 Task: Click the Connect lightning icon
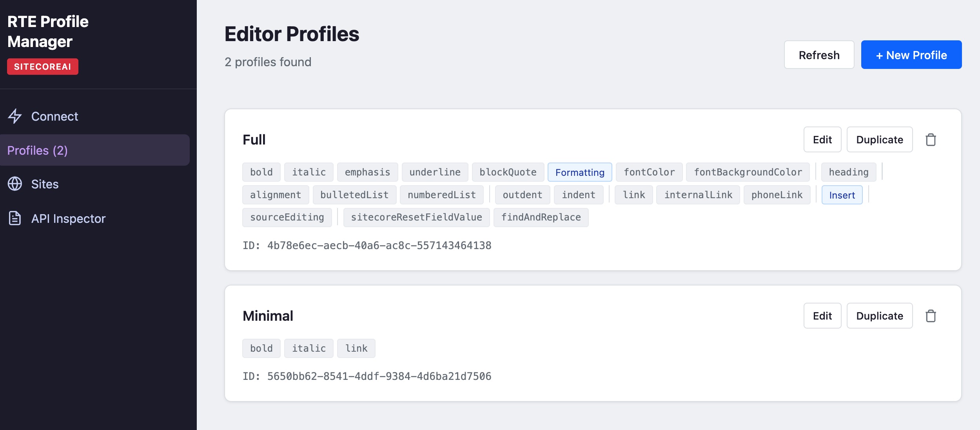coord(15,116)
